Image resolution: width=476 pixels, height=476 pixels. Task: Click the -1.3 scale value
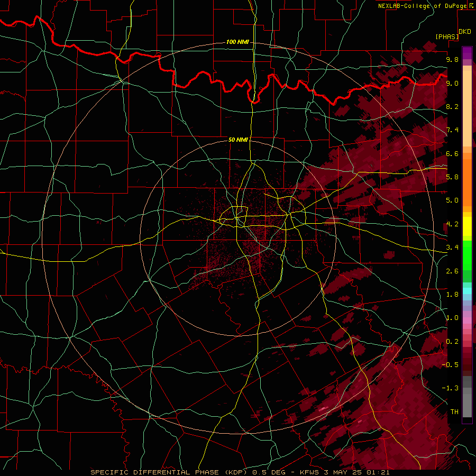click(x=450, y=388)
